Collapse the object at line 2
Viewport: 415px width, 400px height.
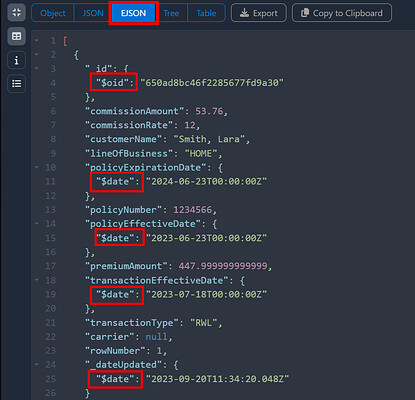pyautogui.click(x=37, y=54)
